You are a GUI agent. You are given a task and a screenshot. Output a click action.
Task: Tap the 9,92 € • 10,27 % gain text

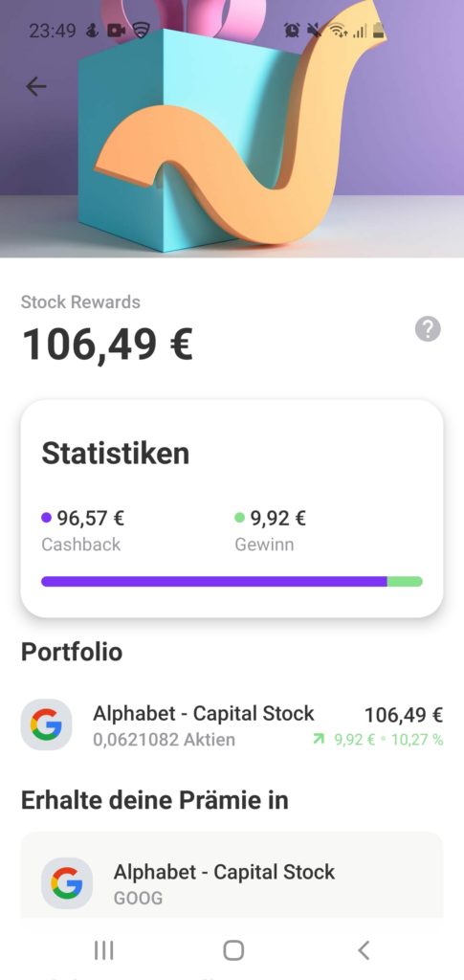[388, 740]
